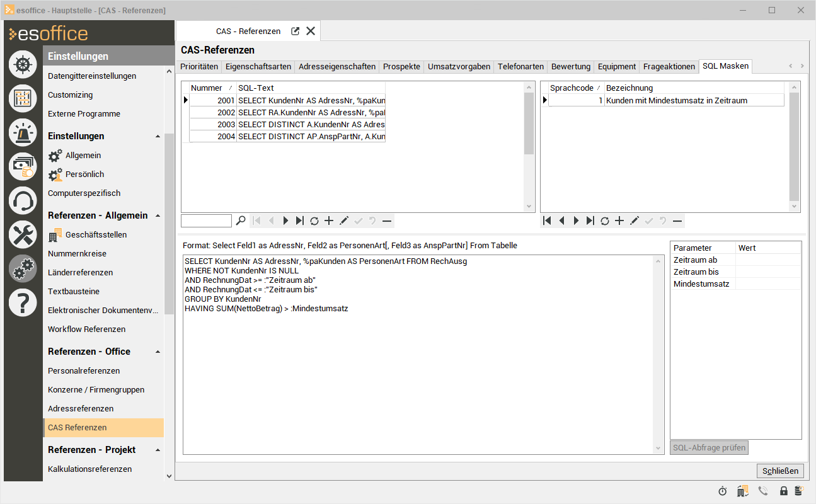Open the headset service module icon
The image size is (816, 504).
23,200
